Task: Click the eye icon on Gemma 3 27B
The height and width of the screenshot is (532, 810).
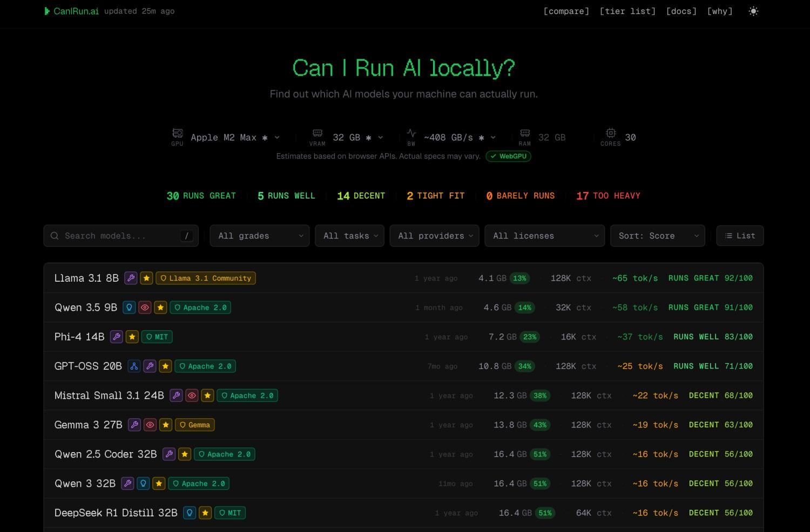Action: pos(150,425)
